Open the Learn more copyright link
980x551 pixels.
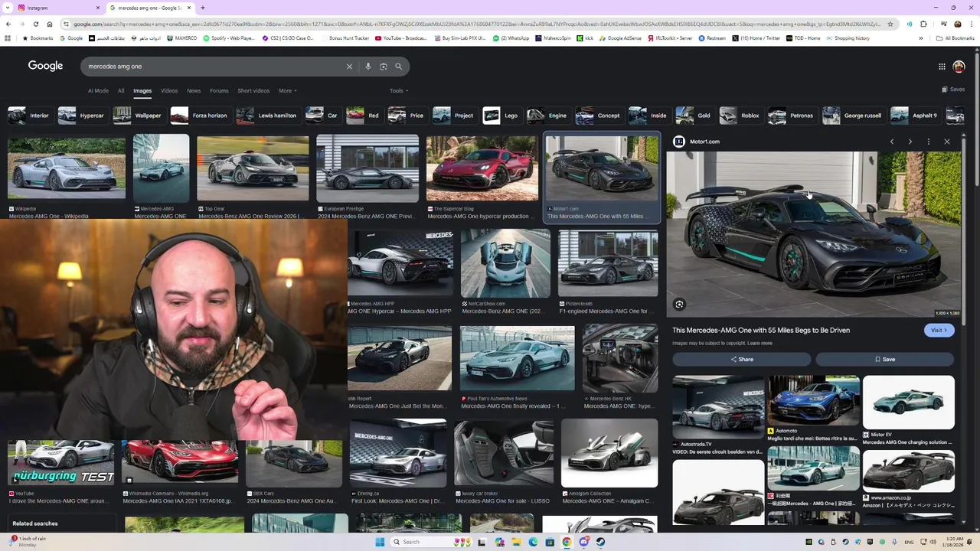pos(759,343)
